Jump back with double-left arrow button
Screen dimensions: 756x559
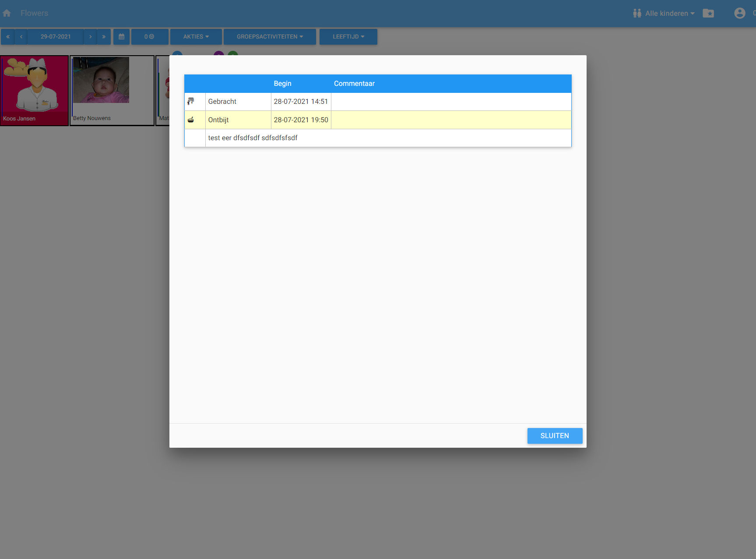click(8, 37)
